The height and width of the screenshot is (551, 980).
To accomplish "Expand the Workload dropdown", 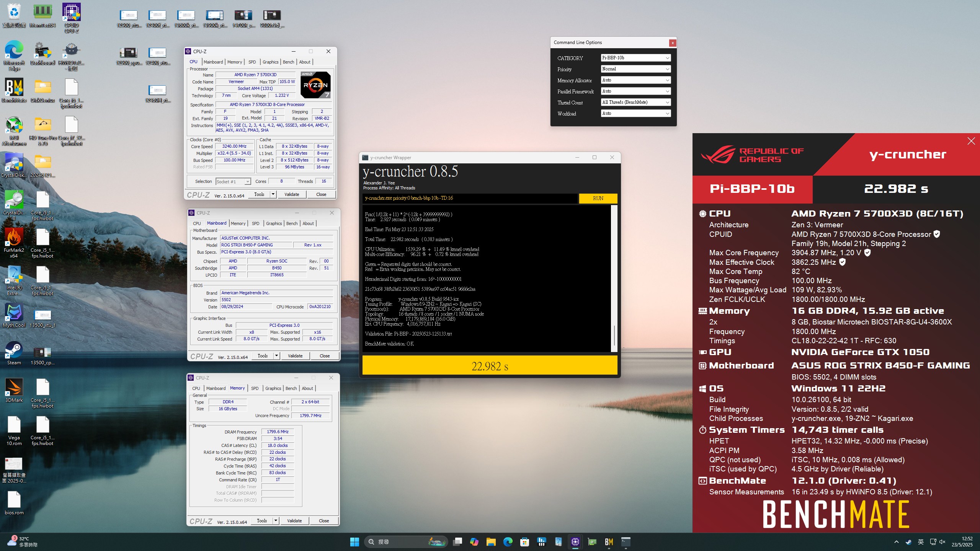I will [x=635, y=113].
